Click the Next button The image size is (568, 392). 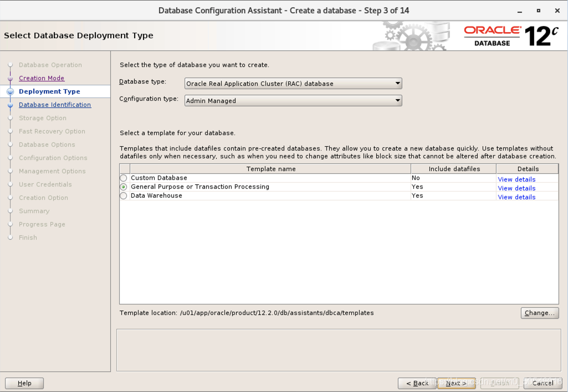coord(457,383)
